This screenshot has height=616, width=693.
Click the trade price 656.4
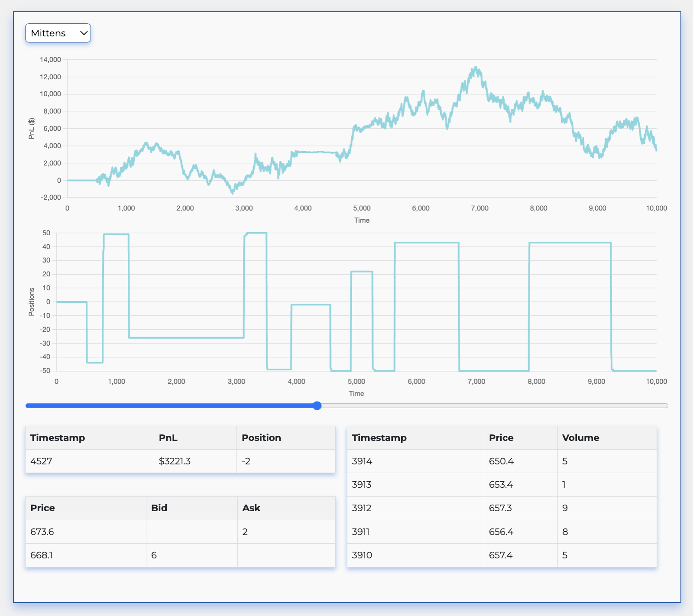(x=501, y=532)
